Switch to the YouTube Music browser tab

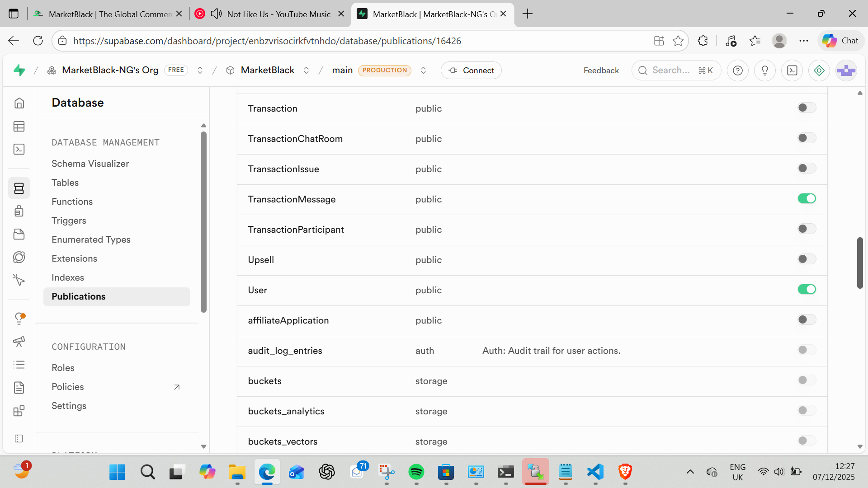pos(278,14)
